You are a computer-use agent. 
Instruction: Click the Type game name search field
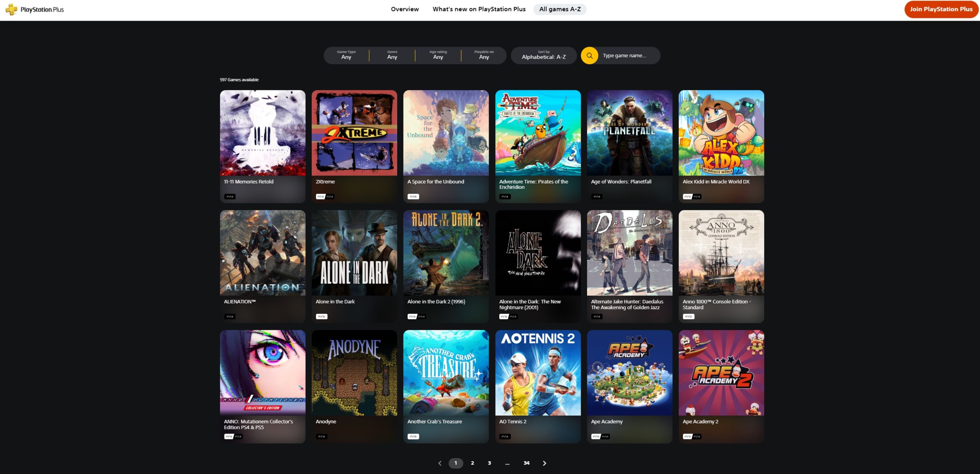(x=629, y=56)
